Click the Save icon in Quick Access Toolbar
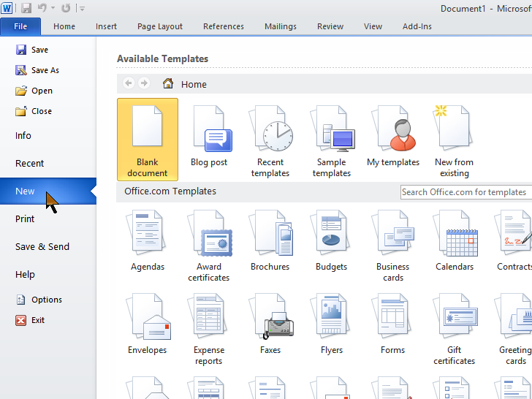Screen dimensions: 532x399 26,8
